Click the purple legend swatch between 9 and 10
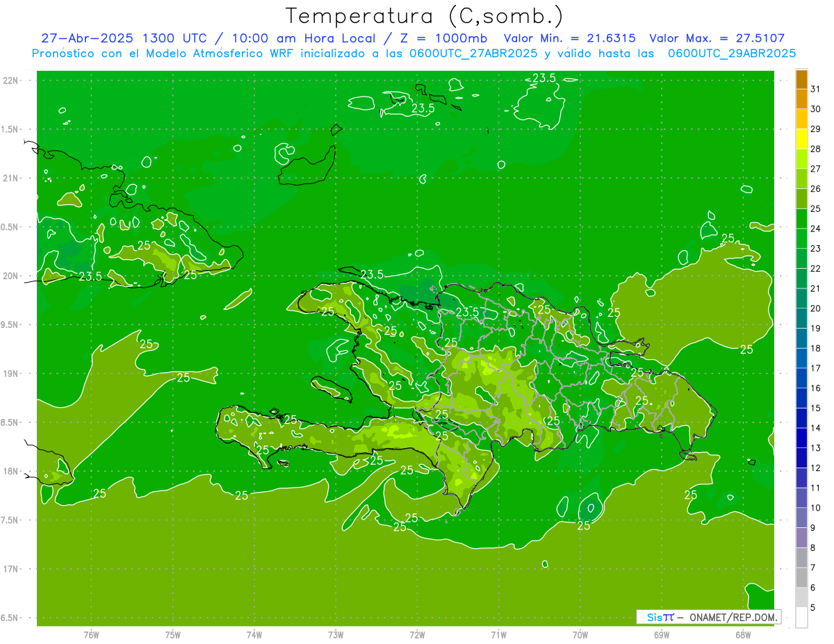Image resolution: width=834 pixels, height=644 pixels. coord(801,518)
